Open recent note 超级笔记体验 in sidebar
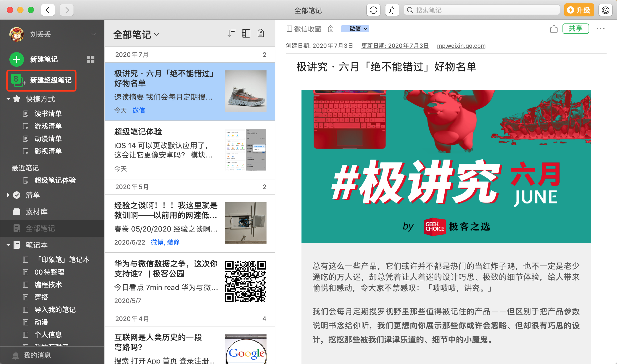Image resolution: width=617 pixels, height=364 pixels. point(55,180)
